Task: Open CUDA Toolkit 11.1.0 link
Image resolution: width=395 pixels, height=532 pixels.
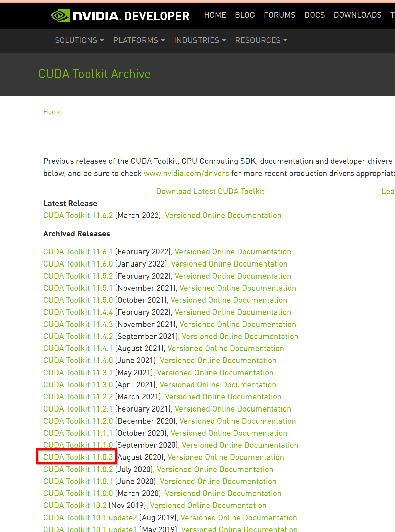Action: [78, 445]
